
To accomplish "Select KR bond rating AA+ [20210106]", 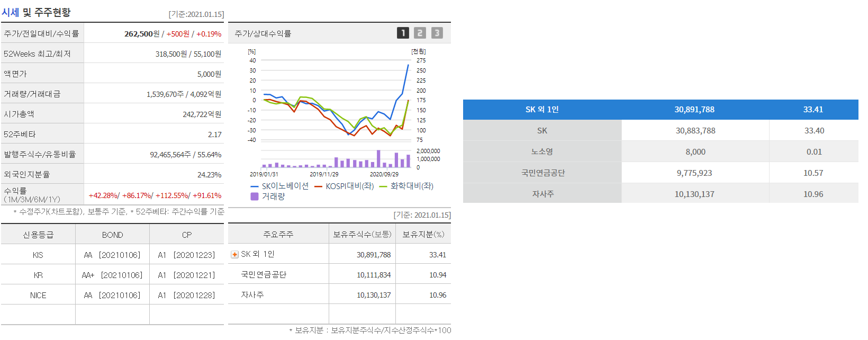I will 112,275.
